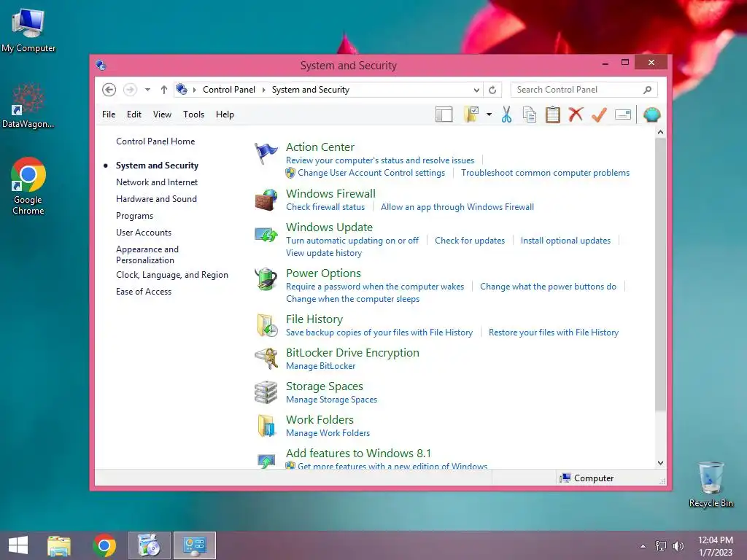Click the Windows Start button

point(18,545)
